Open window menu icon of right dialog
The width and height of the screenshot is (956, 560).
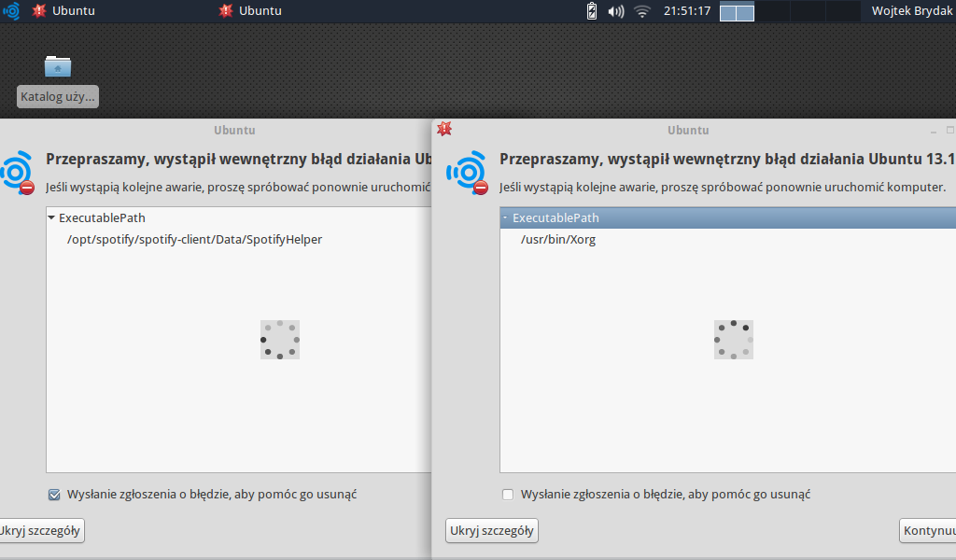pos(444,129)
